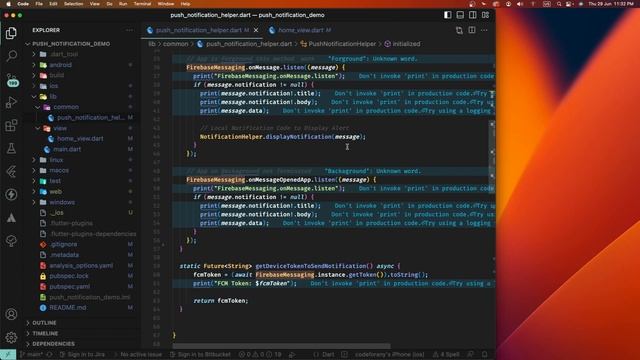Open the Help menu

(x=185, y=4)
